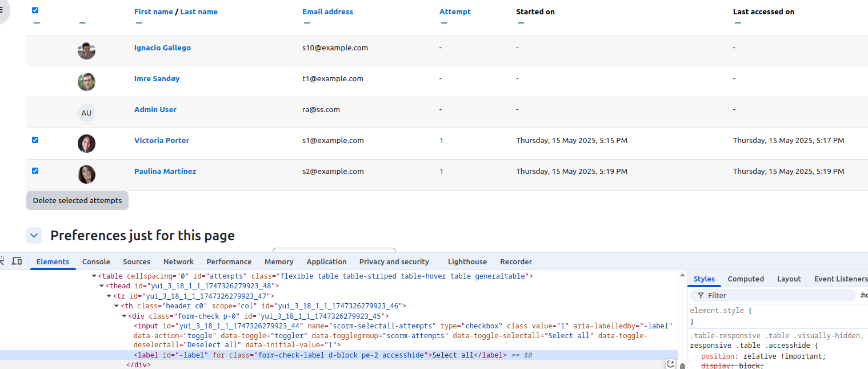Sort by Last name header link
Screen dimensions: 868x369
click(x=199, y=11)
